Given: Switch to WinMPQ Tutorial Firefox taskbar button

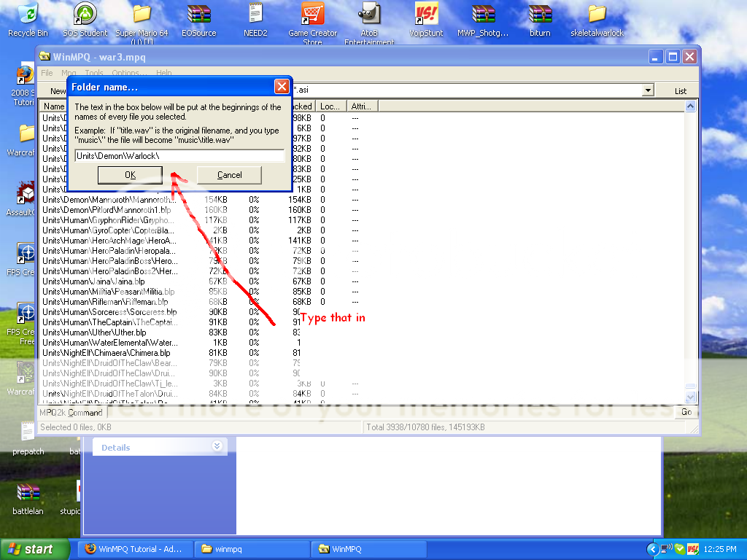Looking at the screenshot, I should pos(136,549).
